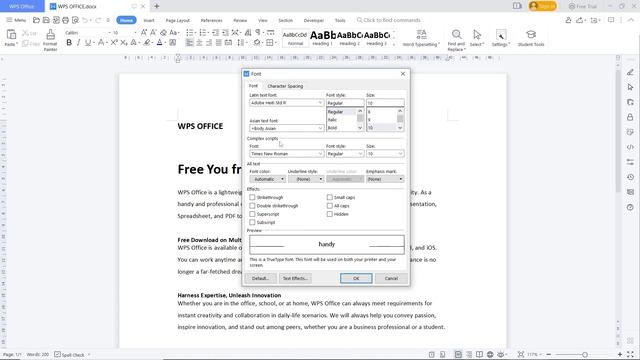
Task: Open the Menu button
Action: pyautogui.click(x=16, y=20)
